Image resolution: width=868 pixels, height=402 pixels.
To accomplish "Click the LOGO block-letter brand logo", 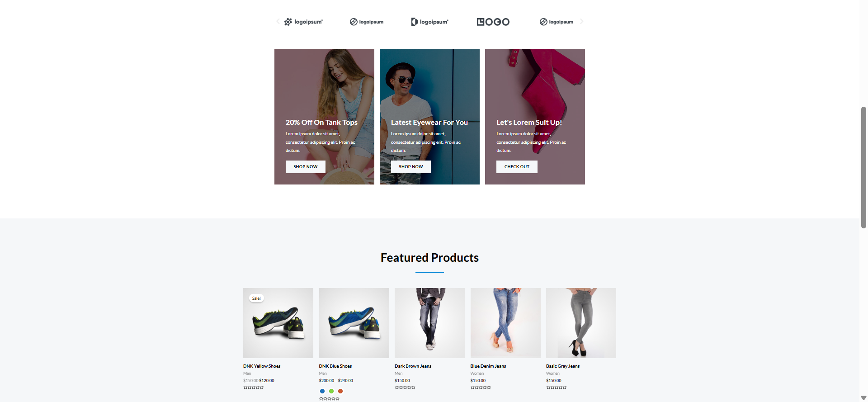I will (493, 22).
